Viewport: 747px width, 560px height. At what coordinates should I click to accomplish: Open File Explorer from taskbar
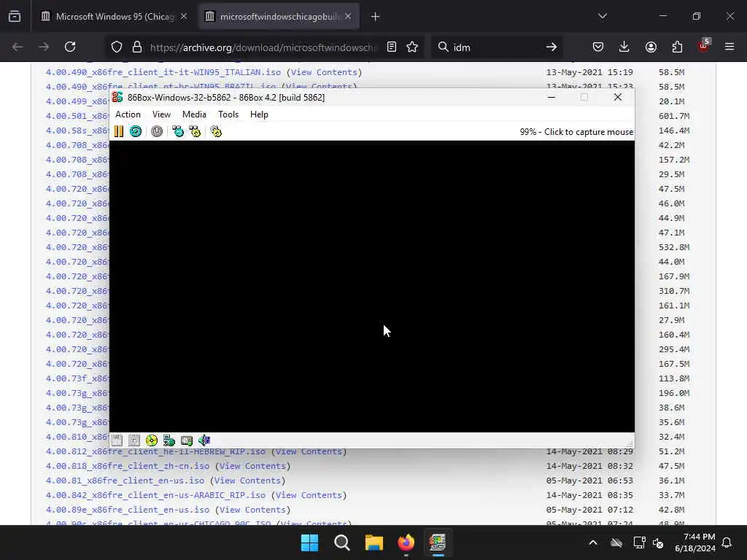pyautogui.click(x=374, y=542)
